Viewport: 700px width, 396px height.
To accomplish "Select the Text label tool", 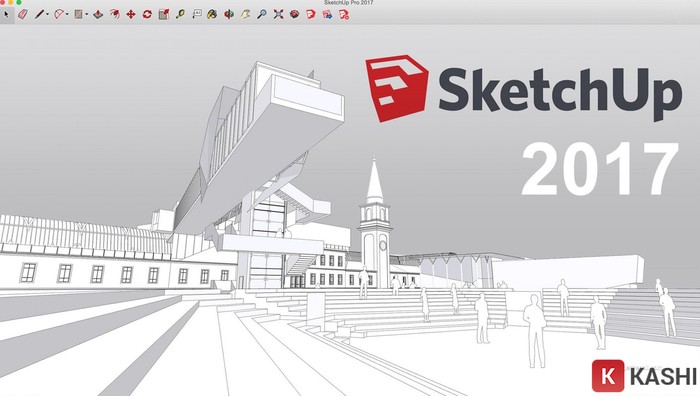I will (x=197, y=14).
